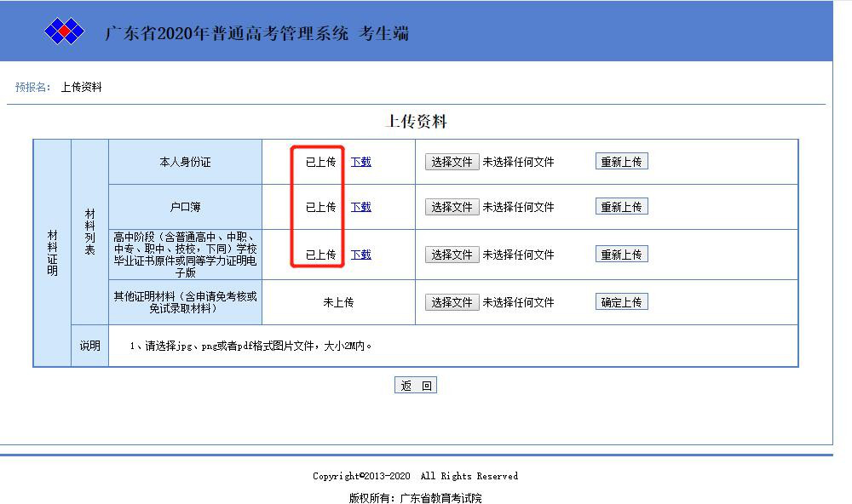Click the 其他证明材料 row label
Viewport: 852px width, 504px height.
point(185,302)
